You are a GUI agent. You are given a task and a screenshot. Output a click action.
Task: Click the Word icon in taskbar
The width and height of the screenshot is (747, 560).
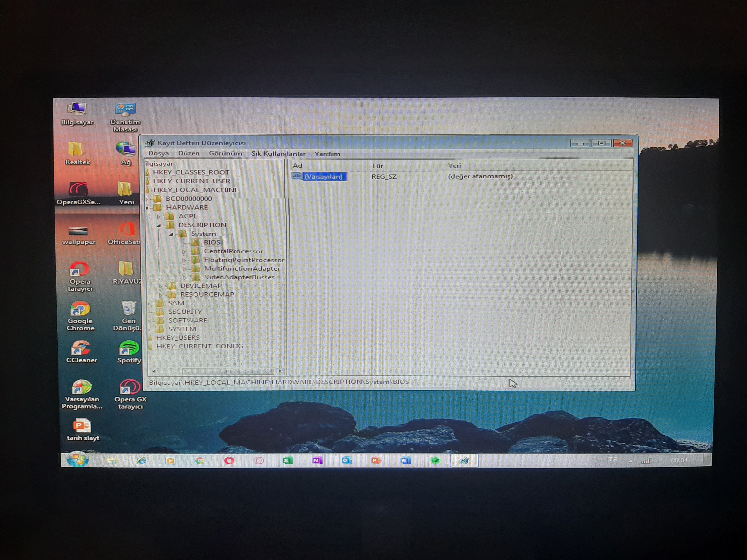click(405, 460)
